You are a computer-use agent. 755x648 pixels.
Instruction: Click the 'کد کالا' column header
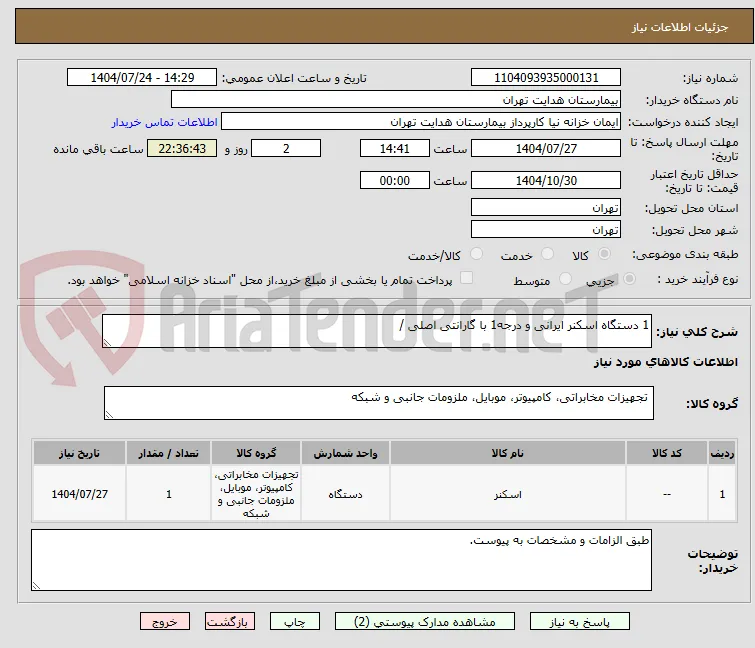pyautogui.click(x=666, y=453)
